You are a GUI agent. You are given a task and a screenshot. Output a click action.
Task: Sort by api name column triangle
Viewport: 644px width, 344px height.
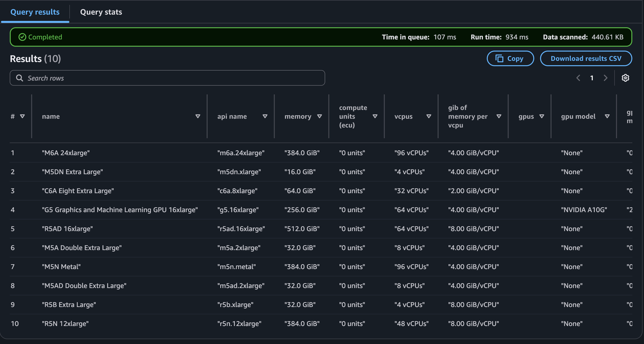click(x=265, y=117)
